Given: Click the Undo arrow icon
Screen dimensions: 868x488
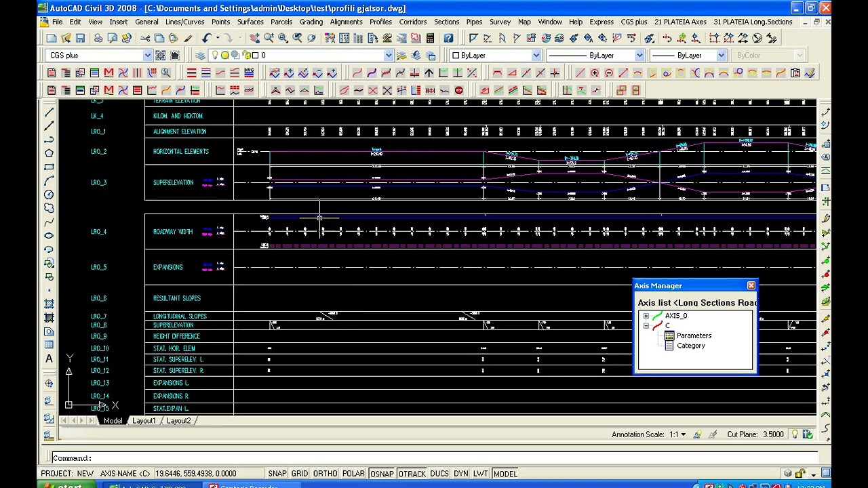Looking at the screenshot, I should click(206, 38).
